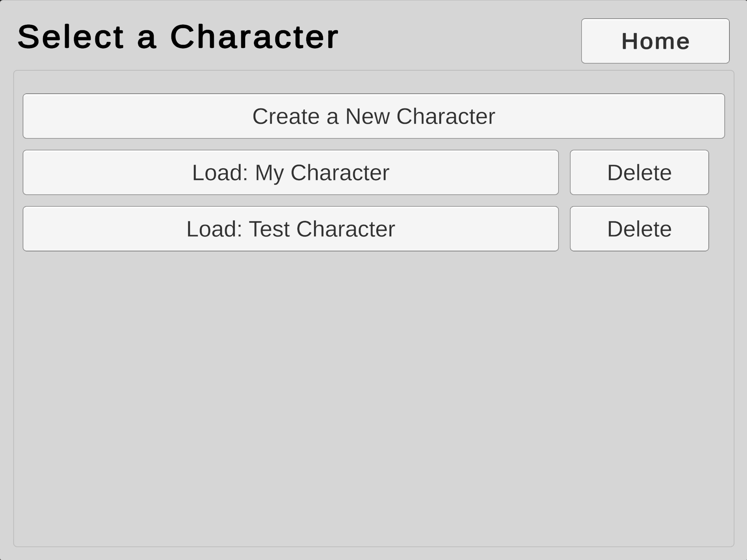Delete the My Character entry

coord(639,173)
